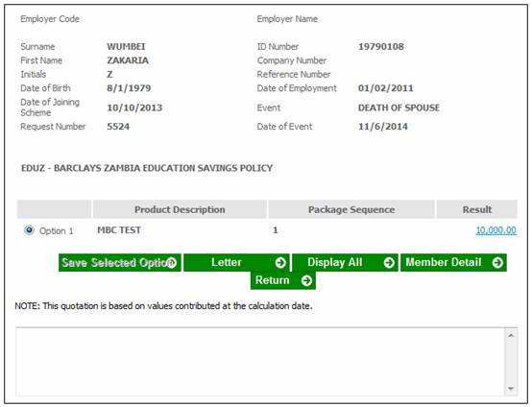Click the Return button

click(283, 280)
